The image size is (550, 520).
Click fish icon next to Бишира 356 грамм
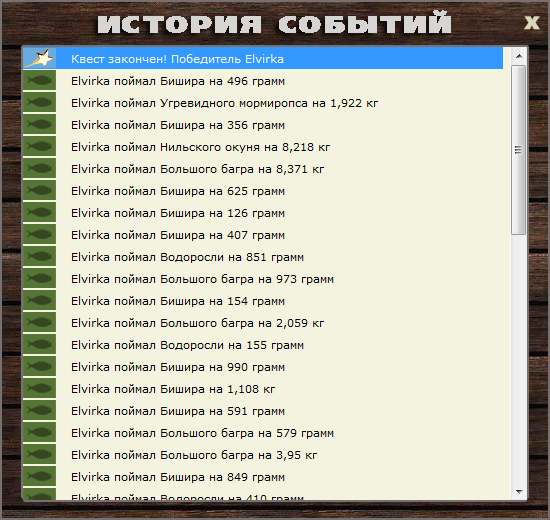coord(39,124)
